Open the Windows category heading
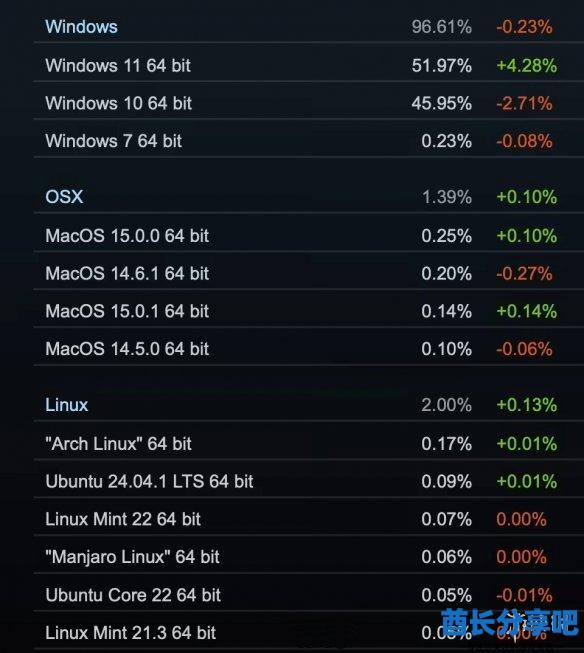The height and width of the screenshot is (653, 584). tap(81, 27)
